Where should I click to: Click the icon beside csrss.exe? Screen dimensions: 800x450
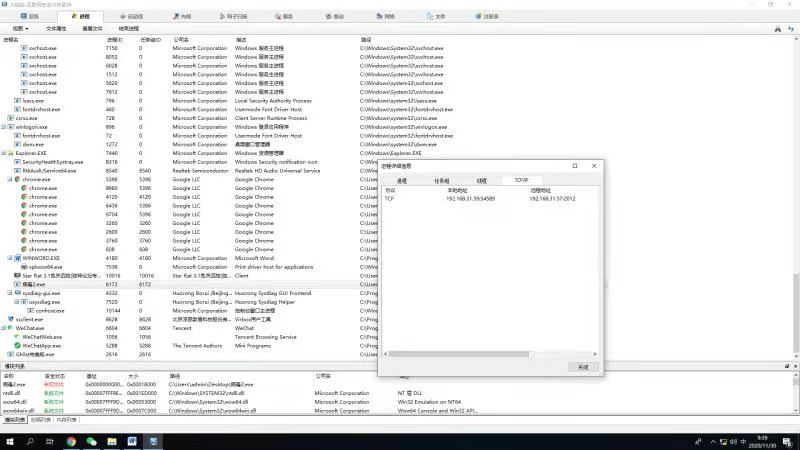click(11, 118)
